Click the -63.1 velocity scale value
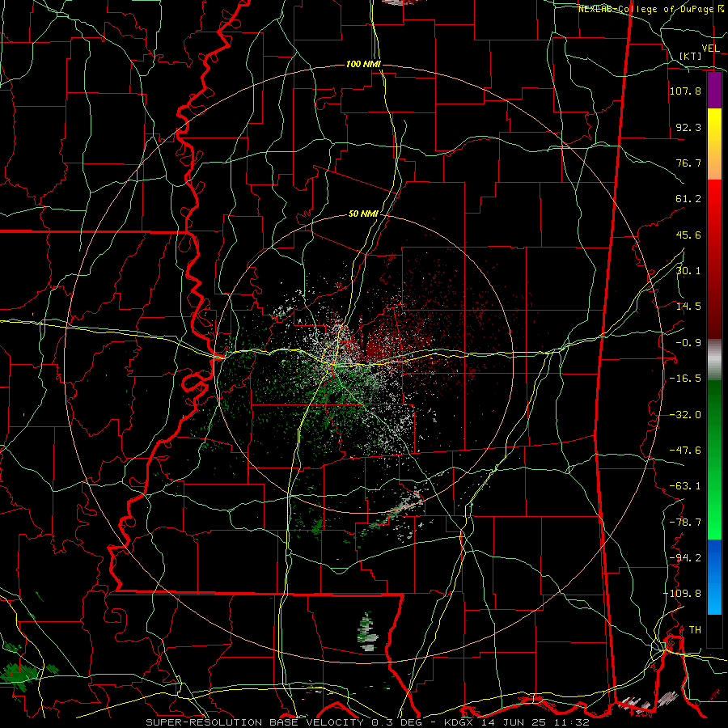This screenshot has height=728, width=728. 685,486
